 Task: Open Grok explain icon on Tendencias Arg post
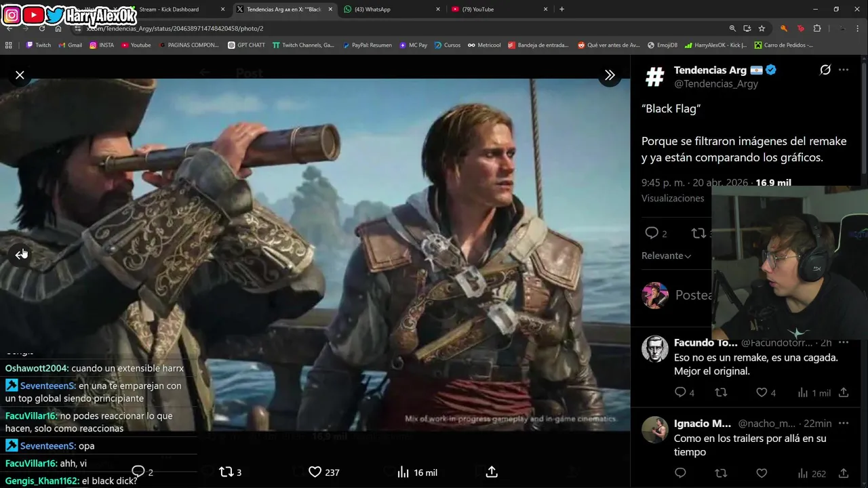click(825, 70)
